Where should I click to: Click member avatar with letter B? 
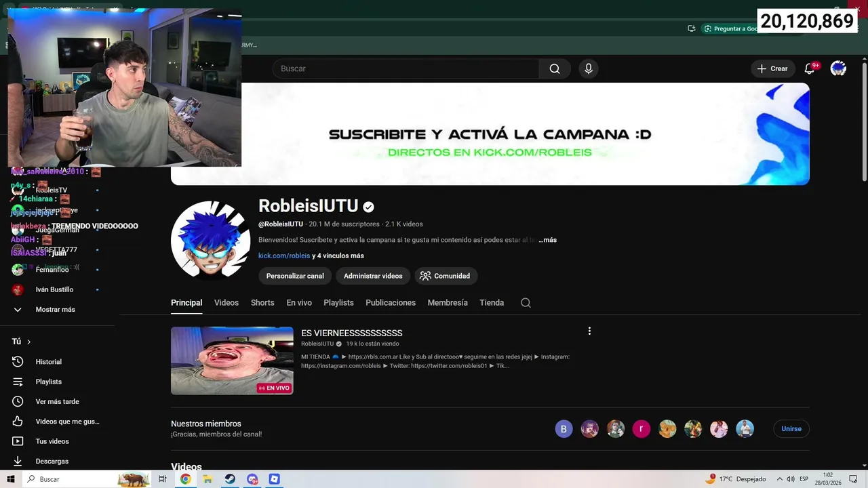coord(564,429)
